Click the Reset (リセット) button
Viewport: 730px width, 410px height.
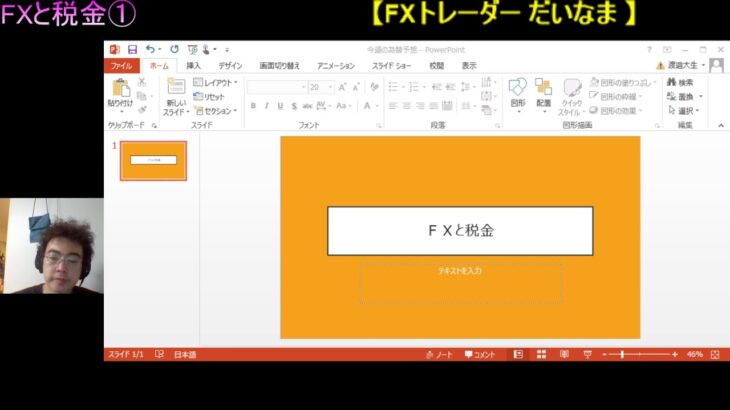[211, 97]
